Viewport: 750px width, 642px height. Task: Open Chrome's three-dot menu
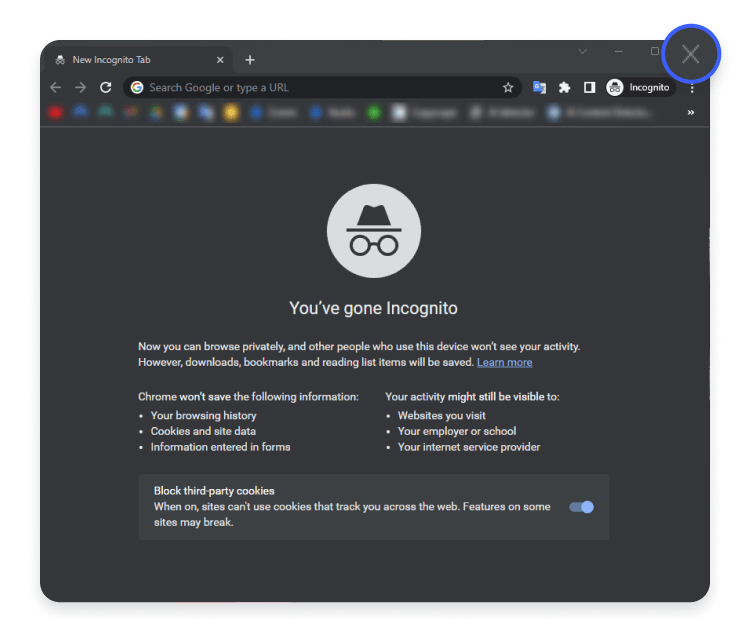click(x=692, y=88)
